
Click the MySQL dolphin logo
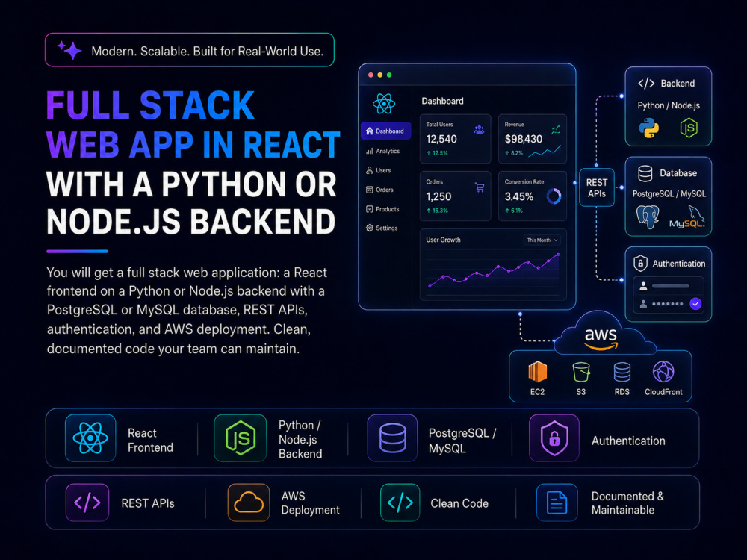[687, 217]
